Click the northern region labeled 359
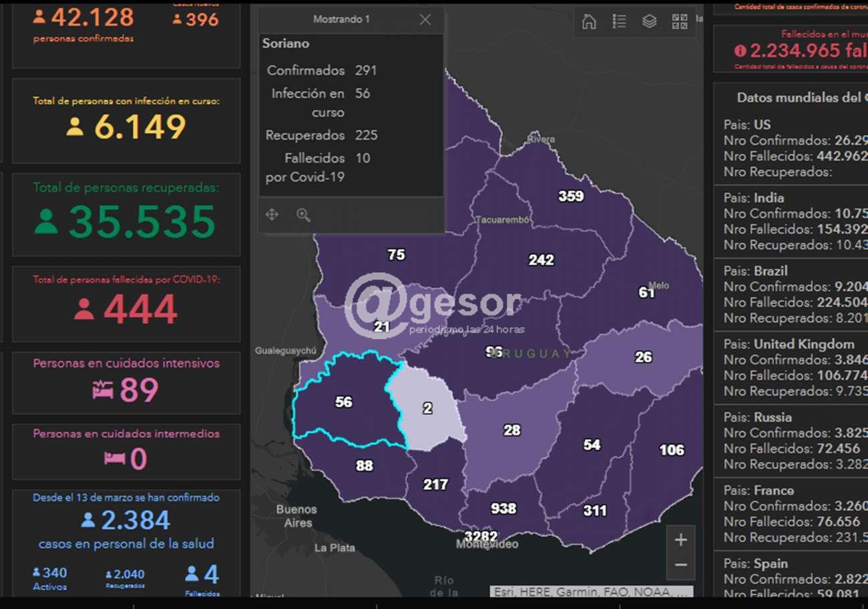 [x=570, y=196]
